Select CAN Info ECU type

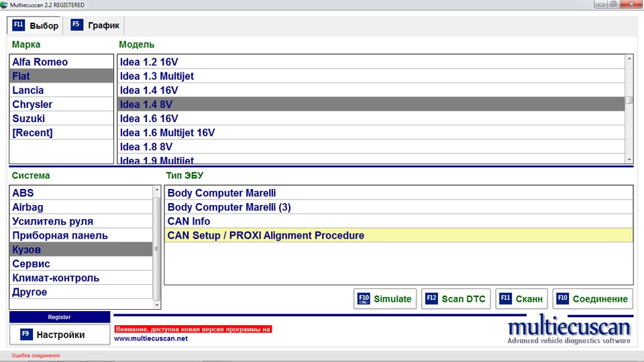tap(398, 221)
